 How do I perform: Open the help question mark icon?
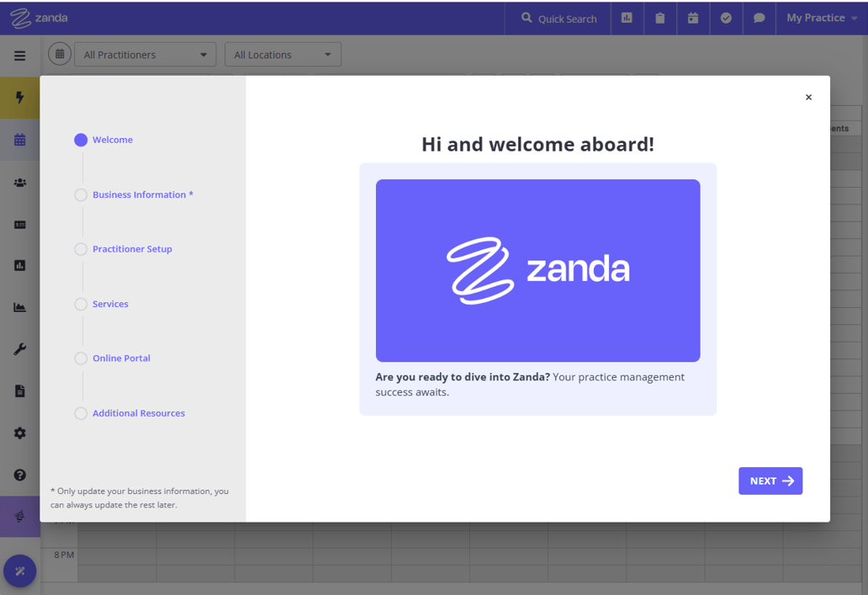tap(19, 475)
